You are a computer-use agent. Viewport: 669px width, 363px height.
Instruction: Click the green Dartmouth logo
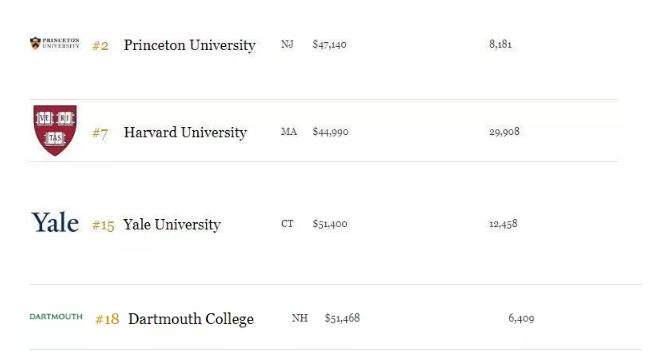[x=56, y=317]
